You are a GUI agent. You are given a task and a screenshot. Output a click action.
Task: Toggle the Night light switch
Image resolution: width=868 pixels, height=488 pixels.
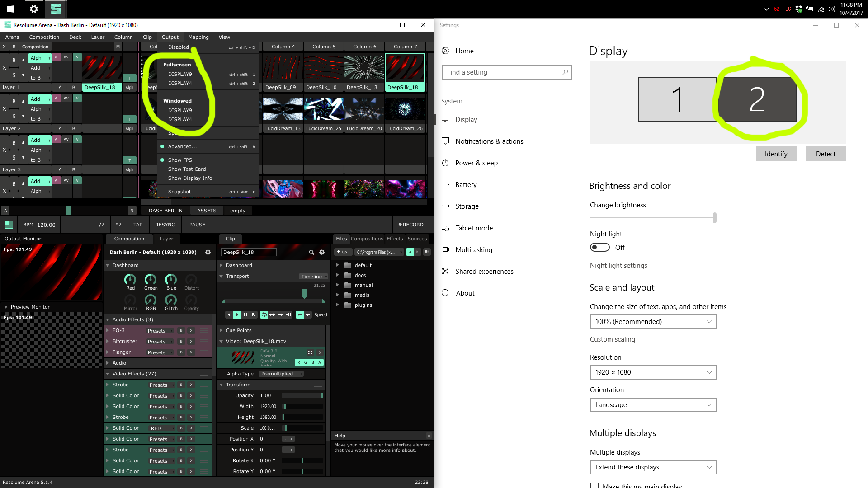599,247
